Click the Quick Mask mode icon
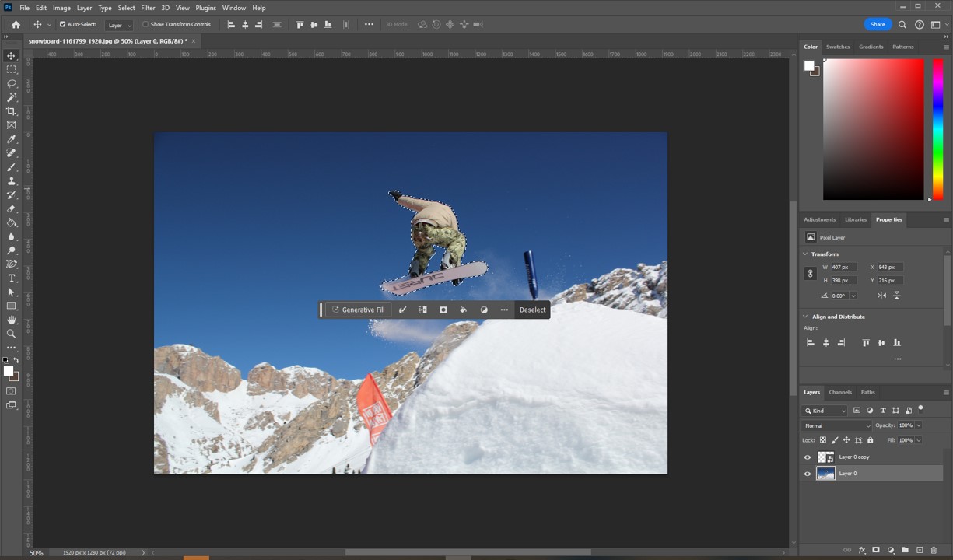This screenshot has height=560, width=953. pos(11,391)
